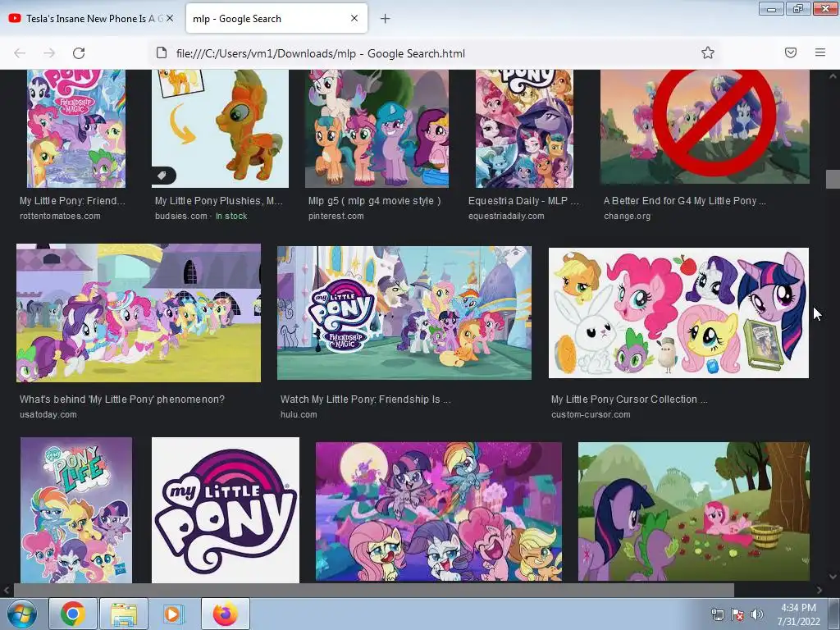Click the volume speaker tray icon
The height and width of the screenshot is (630, 840).
(x=756, y=614)
